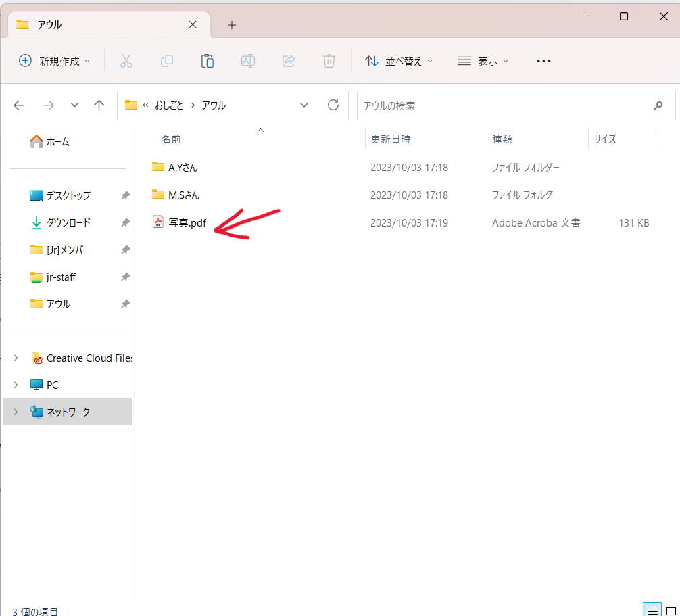Viewport: 680px width, 616px height.
Task: Open the 並べ替え sort dropdown
Action: (x=399, y=61)
